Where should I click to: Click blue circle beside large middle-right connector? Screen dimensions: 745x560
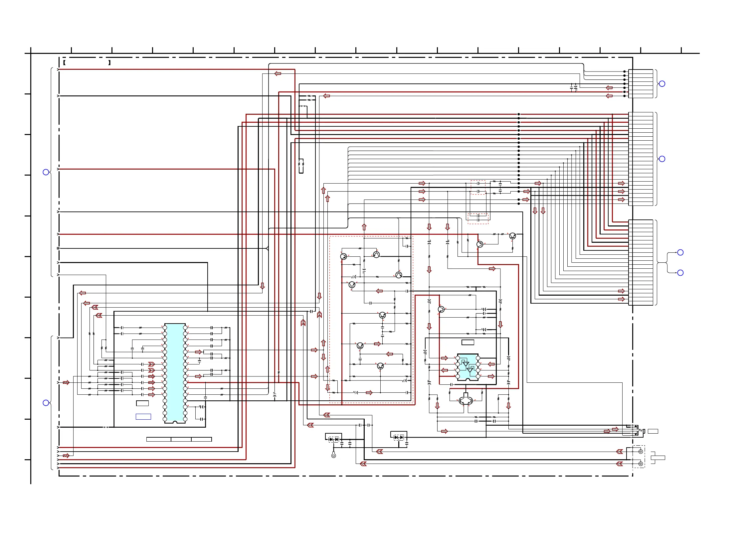[662, 159]
